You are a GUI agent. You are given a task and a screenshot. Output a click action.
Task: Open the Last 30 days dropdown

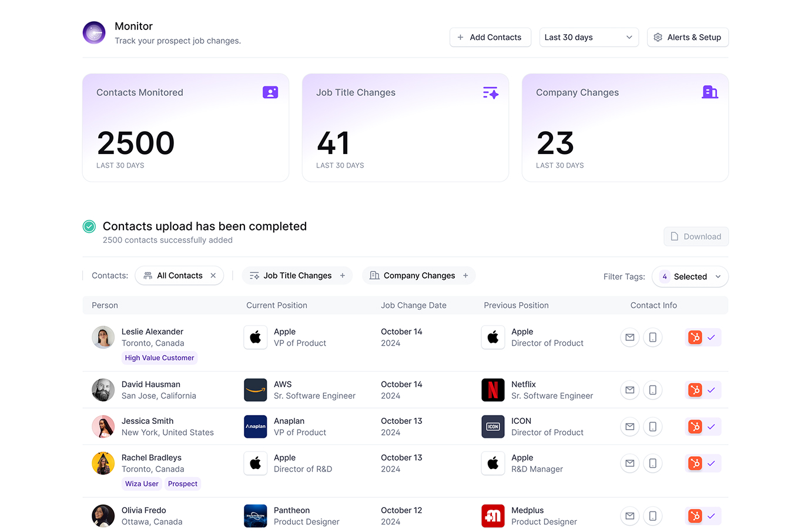coord(589,37)
